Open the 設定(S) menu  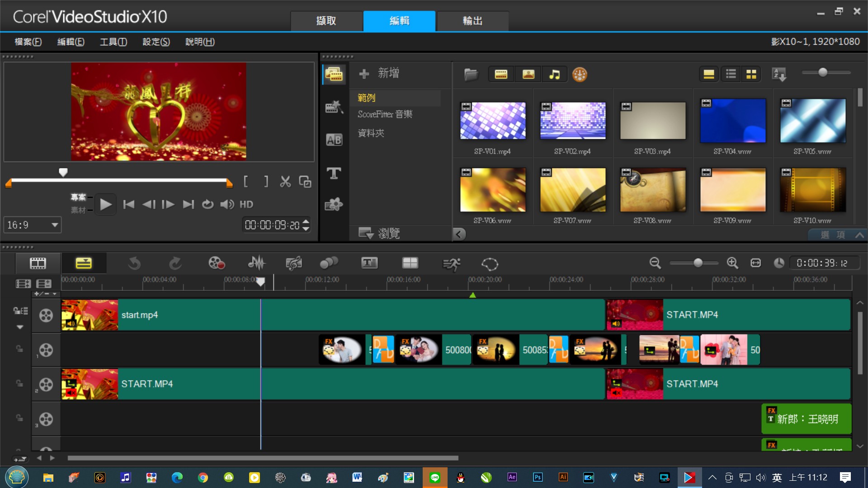tap(156, 42)
